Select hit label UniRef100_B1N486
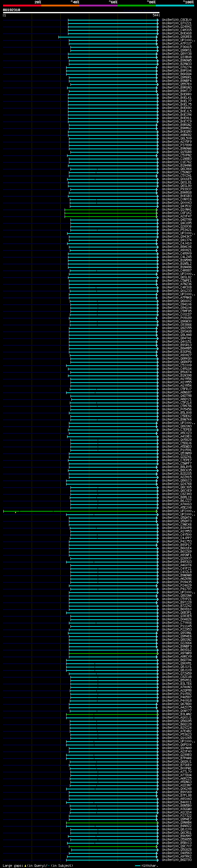The width and height of the screenshot is (197, 868). pyautogui.click(x=177, y=267)
